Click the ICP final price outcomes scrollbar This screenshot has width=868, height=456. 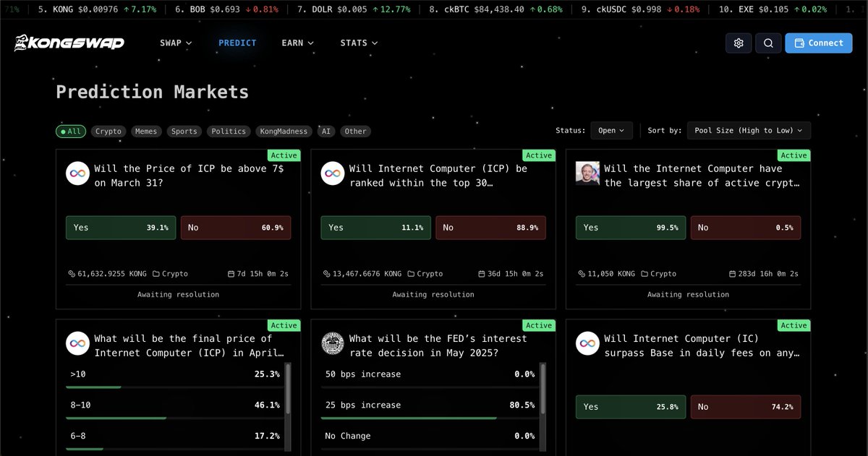click(288, 389)
